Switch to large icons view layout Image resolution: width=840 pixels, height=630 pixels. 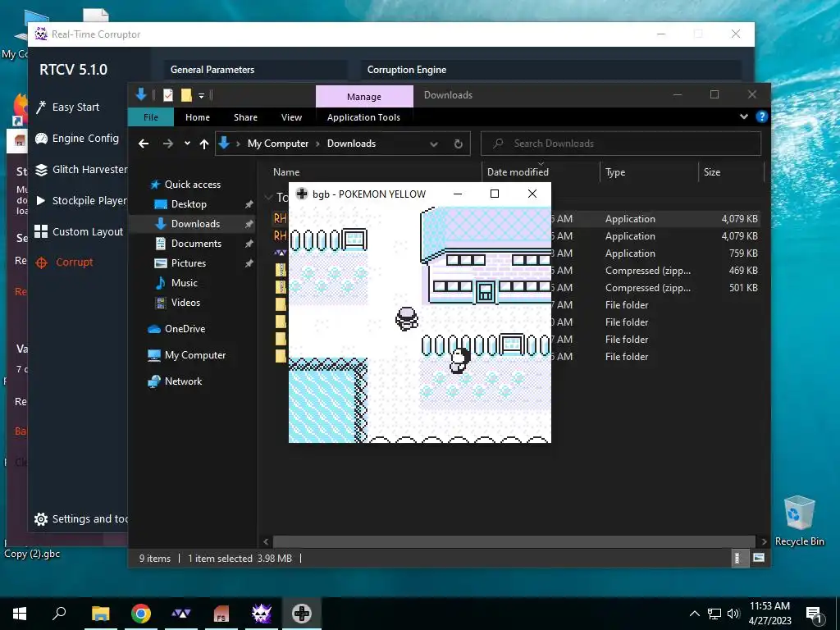click(x=758, y=558)
